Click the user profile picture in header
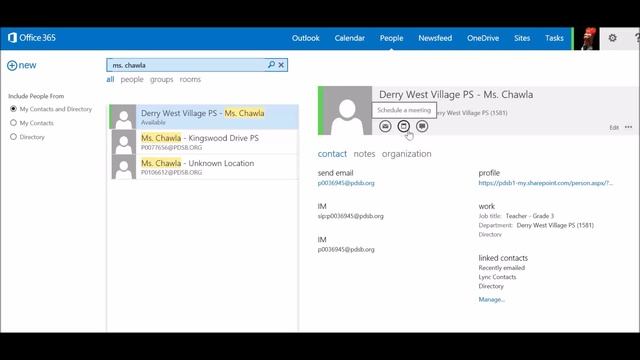 (x=587, y=39)
